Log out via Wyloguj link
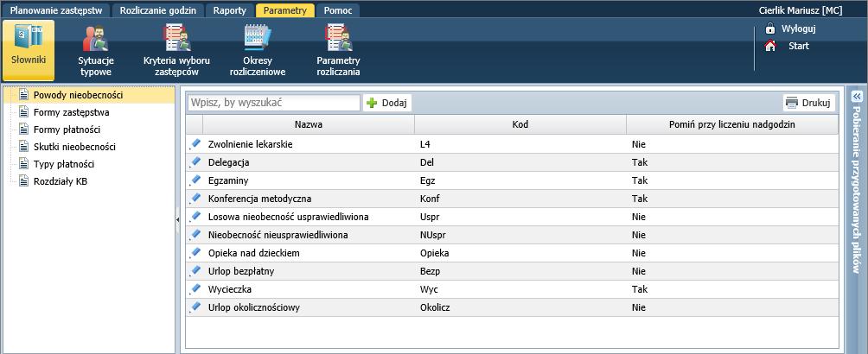 coord(798,28)
